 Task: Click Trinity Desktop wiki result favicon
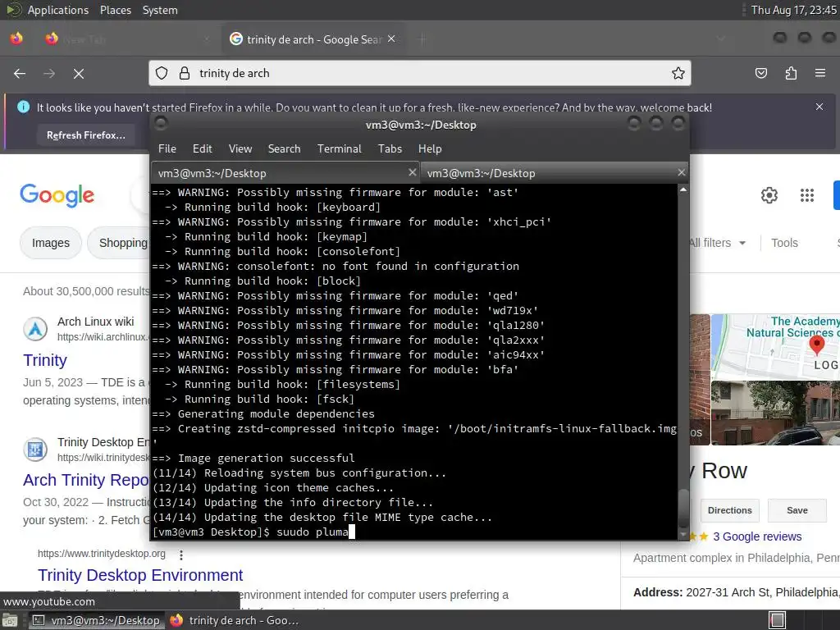[35, 450]
